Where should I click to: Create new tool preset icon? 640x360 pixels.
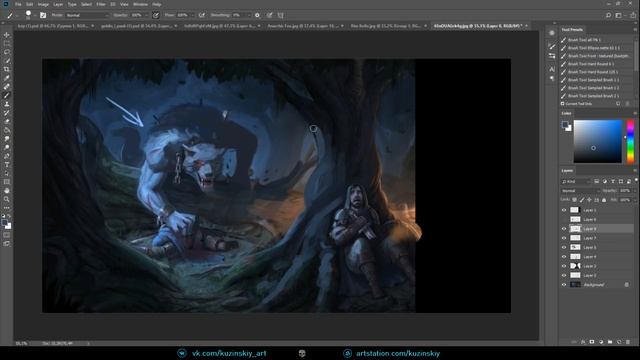618,104
